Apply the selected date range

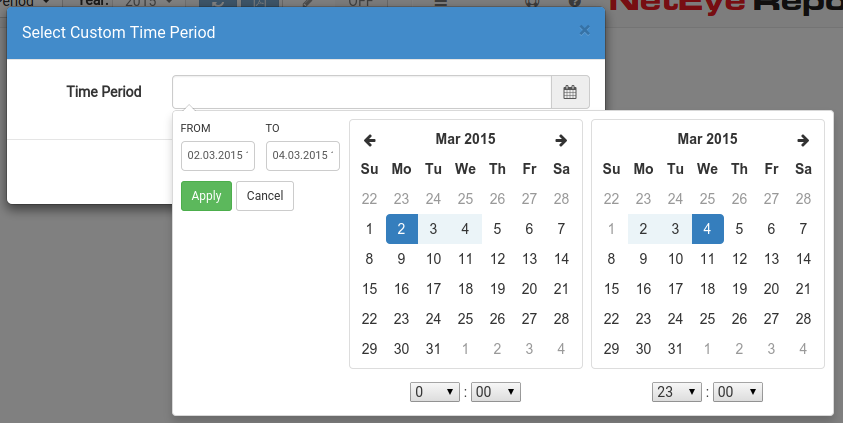tap(206, 196)
